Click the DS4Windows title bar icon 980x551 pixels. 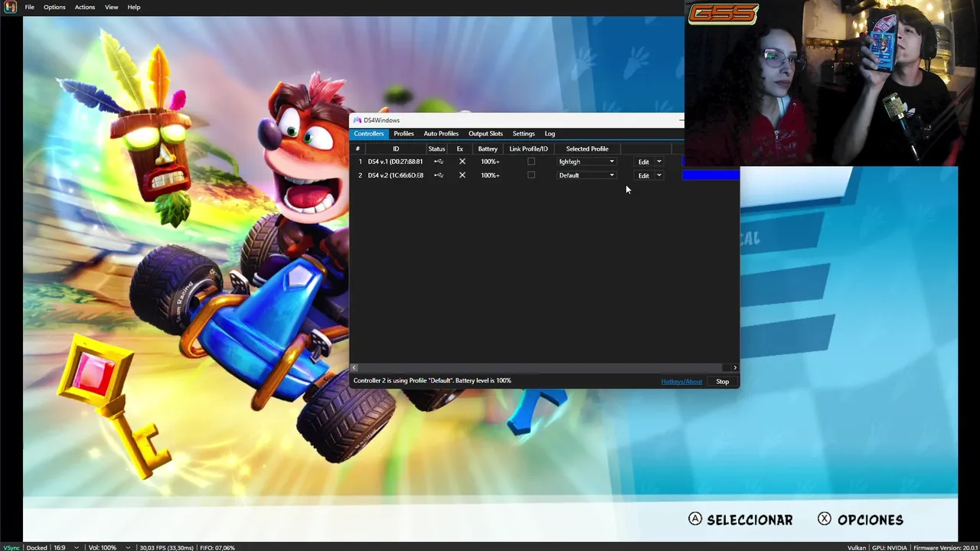click(x=357, y=120)
